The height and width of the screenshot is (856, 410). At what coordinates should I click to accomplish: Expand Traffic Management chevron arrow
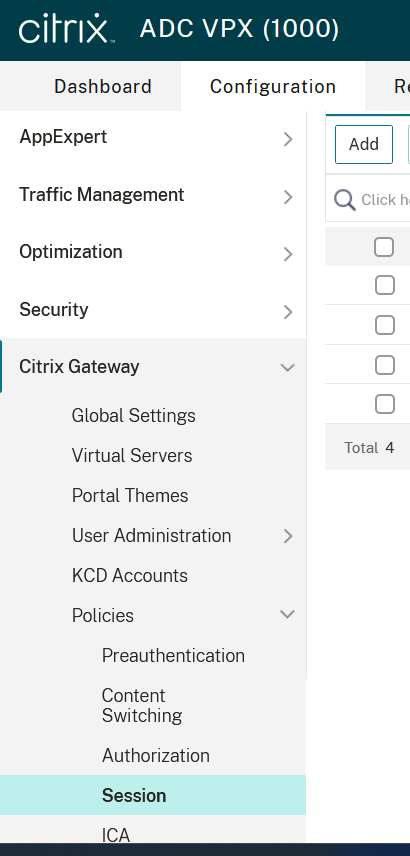[288, 197]
